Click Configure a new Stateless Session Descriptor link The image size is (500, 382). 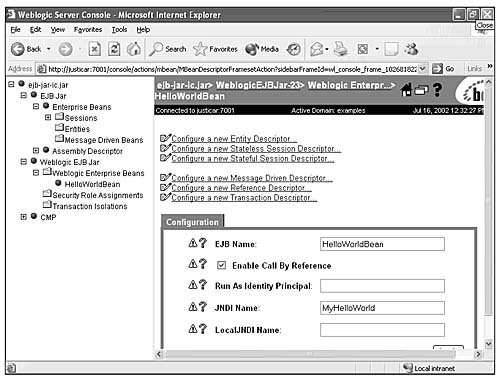coord(256,149)
